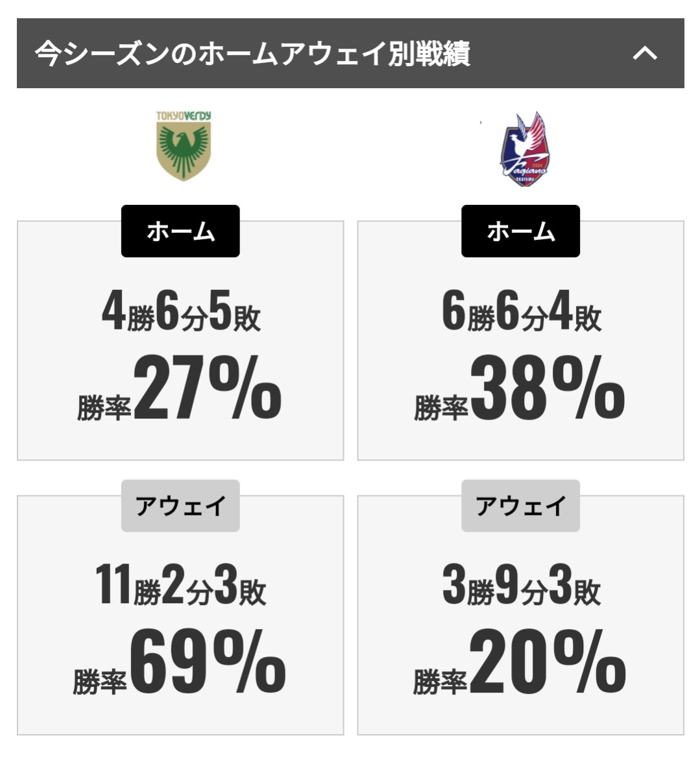Click the 勝率 label beside 69%

coord(100,682)
